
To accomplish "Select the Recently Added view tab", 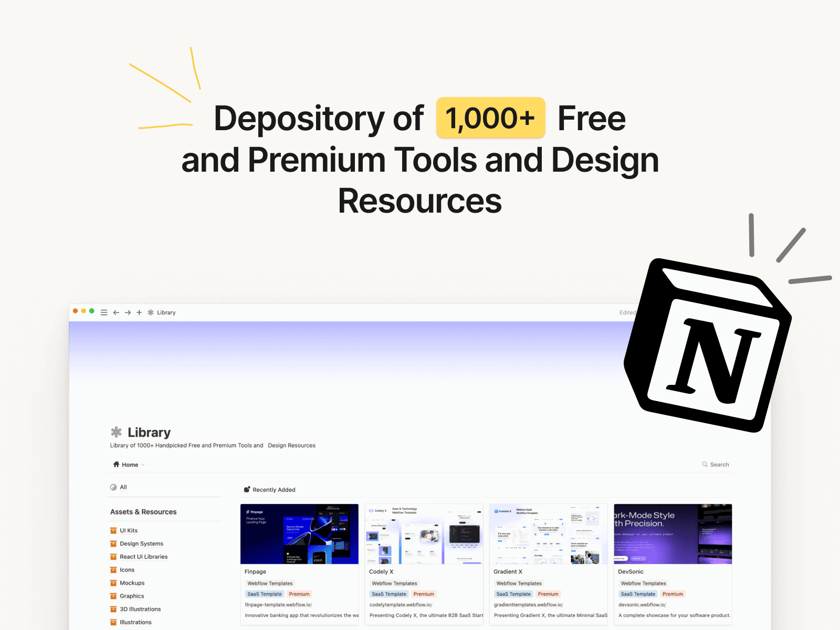I will (x=269, y=490).
